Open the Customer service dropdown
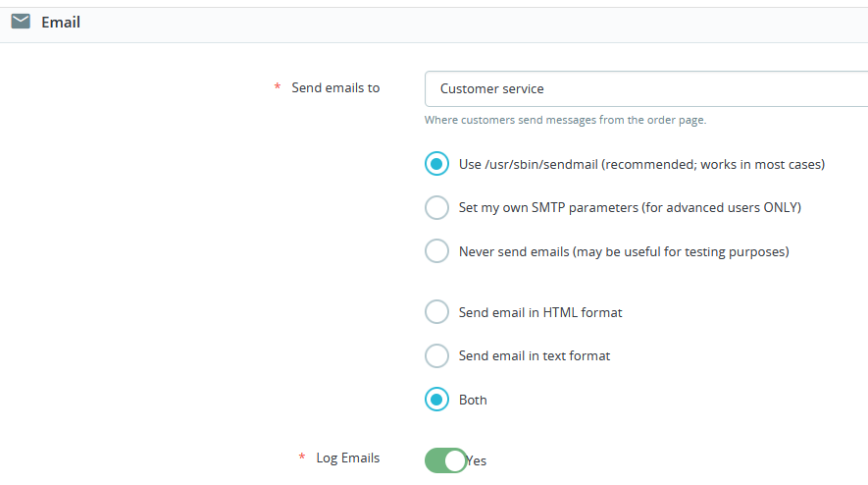Viewport: 868px width, 485px height. pyautogui.click(x=645, y=88)
